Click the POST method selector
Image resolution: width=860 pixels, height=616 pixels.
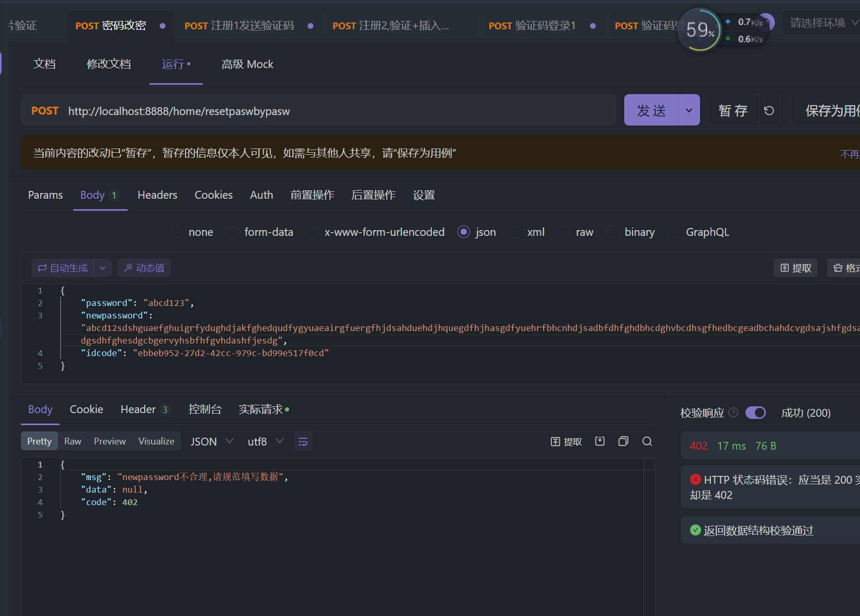click(45, 111)
